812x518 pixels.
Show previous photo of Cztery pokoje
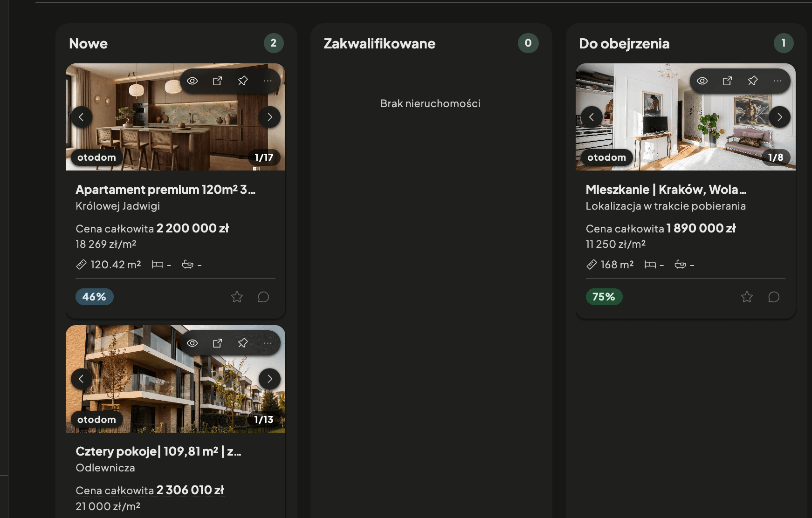coord(82,379)
